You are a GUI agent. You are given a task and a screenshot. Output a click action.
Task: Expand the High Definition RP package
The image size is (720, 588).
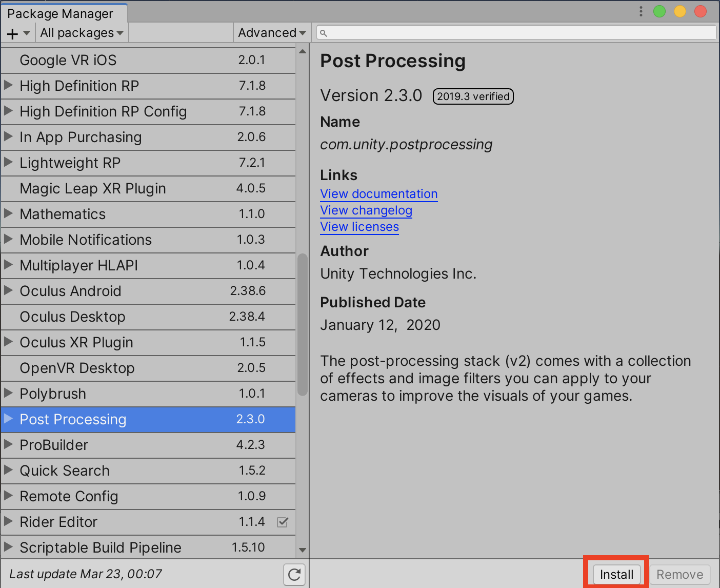[8, 86]
